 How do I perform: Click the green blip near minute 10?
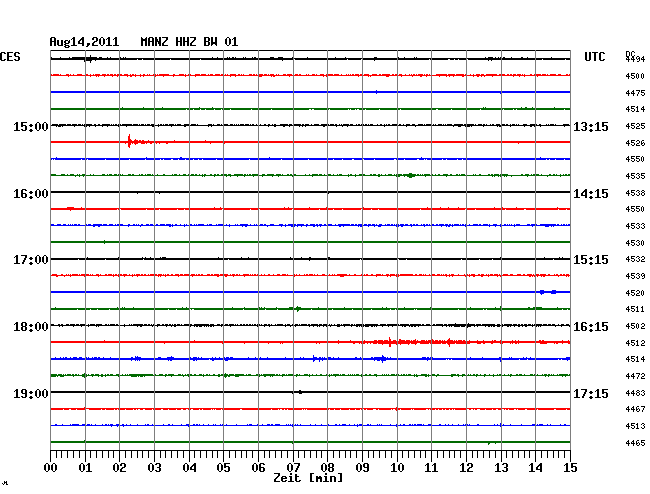click(x=409, y=175)
